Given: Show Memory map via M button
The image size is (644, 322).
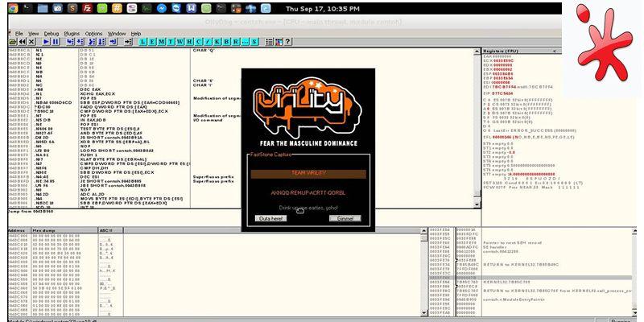Looking at the screenshot, I should click(162, 42).
